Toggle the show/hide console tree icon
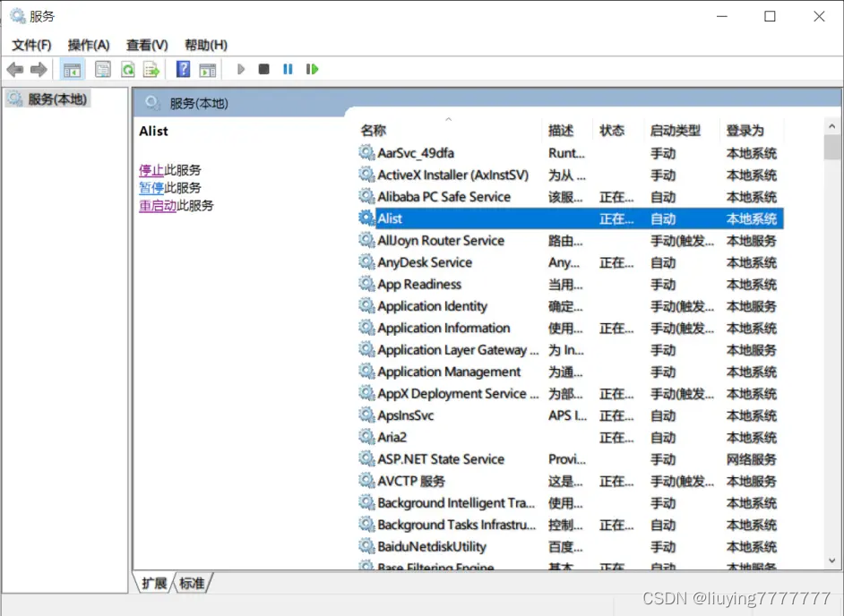Image resolution: width=844 pixels, height=616 pixels. click(x=72, y=69)
